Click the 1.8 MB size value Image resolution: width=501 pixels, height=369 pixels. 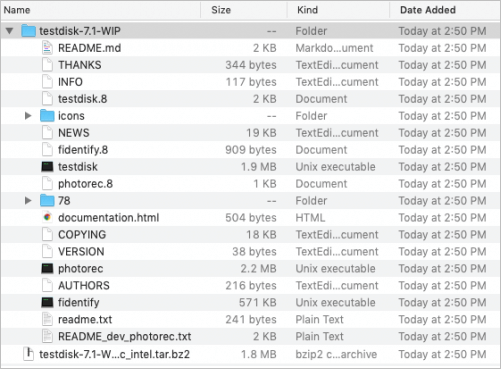click(259, 354)
